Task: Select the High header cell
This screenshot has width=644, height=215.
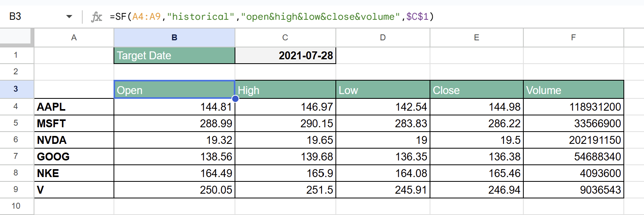Action: (x=285, y=90)
